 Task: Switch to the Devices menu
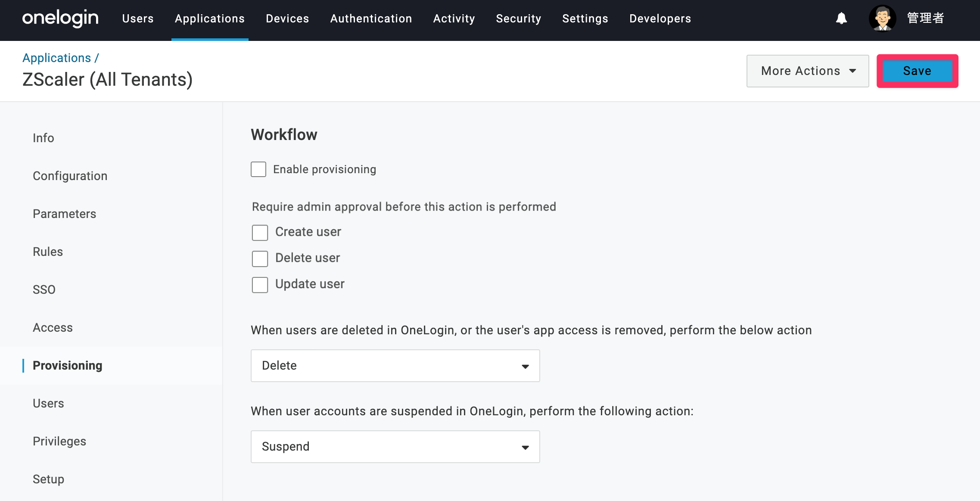287,19
